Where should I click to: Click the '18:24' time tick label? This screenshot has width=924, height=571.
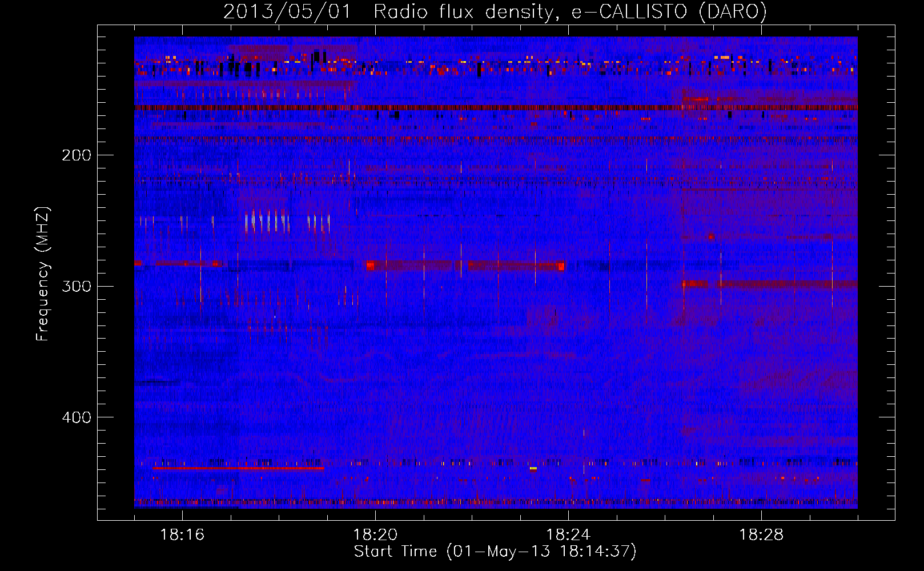568,534
